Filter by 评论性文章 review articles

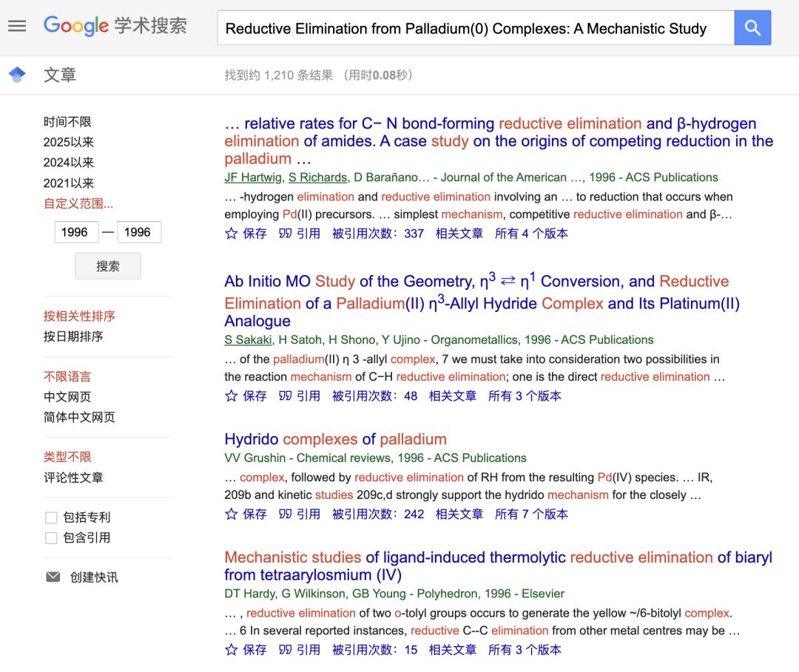point(73,478)
